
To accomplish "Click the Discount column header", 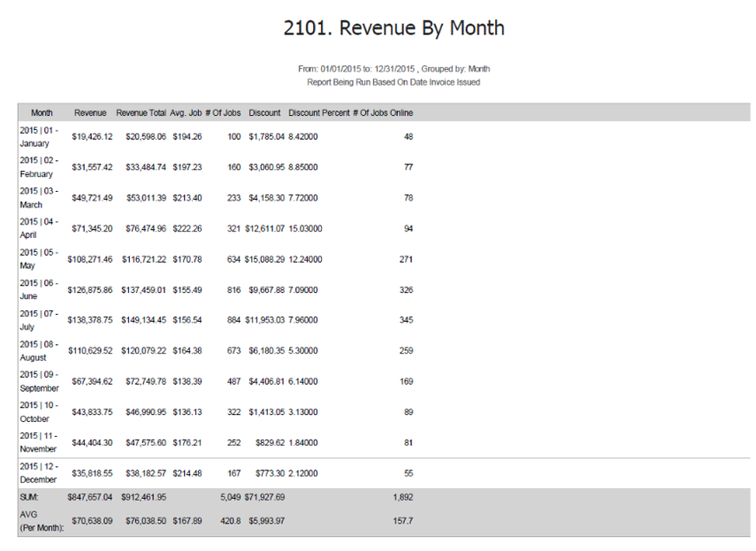I will click(264, 113).
